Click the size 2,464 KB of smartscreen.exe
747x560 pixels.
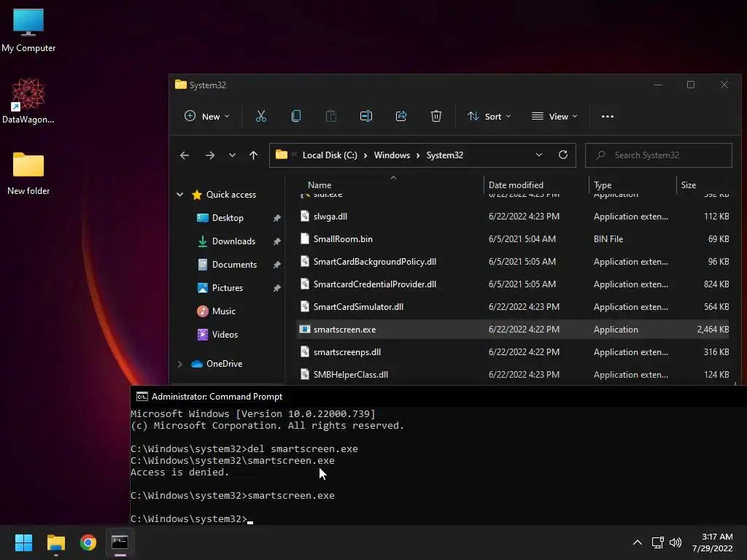click(x=713, y=330)
